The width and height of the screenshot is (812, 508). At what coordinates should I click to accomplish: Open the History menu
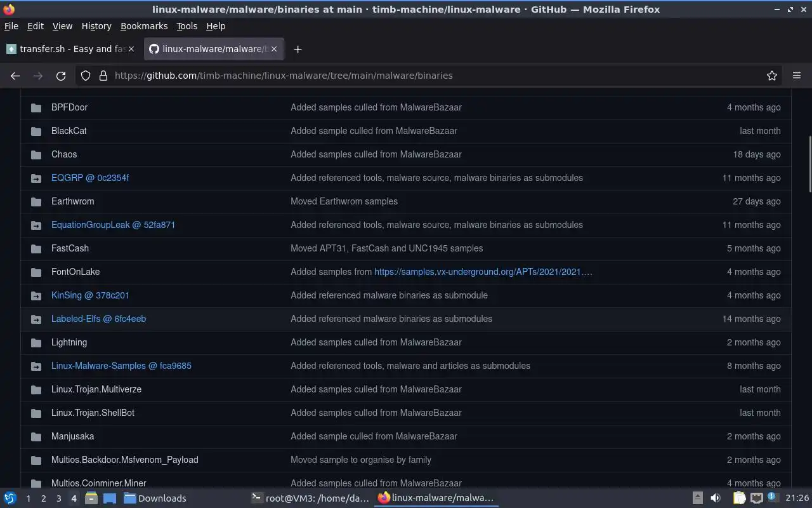(96, 26)
